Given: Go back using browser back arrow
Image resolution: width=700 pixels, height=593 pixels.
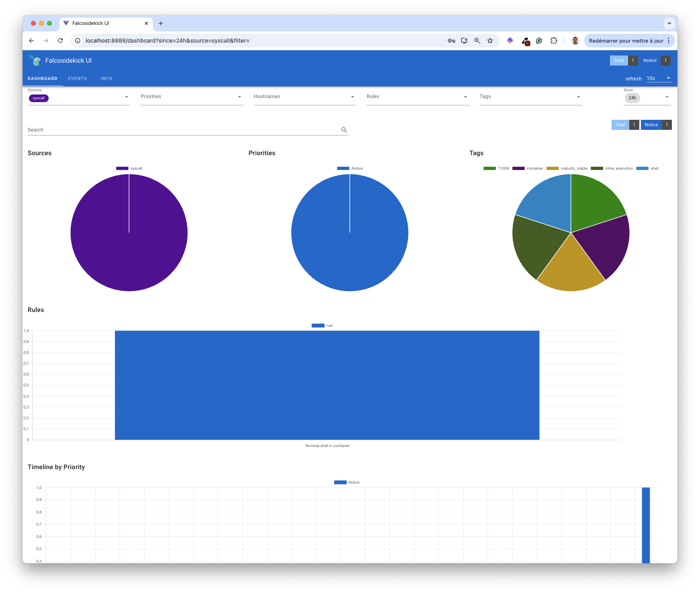Looking at the screenshot, I should click(x=31, y=41).
